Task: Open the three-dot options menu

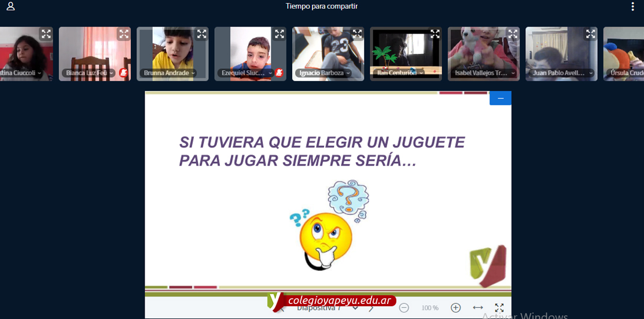Action: pos(632,7)
